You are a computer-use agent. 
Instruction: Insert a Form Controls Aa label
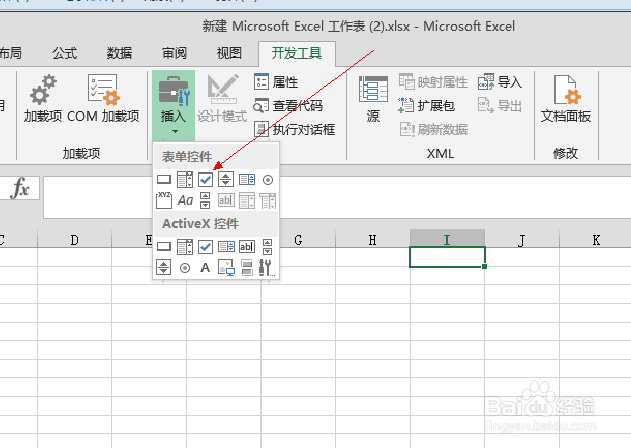[185, 200]
